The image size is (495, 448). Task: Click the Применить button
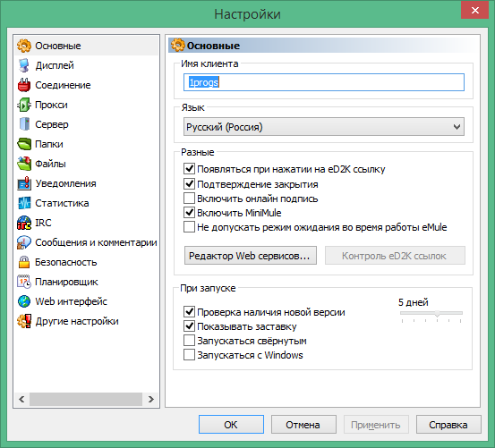coord(376,425)
